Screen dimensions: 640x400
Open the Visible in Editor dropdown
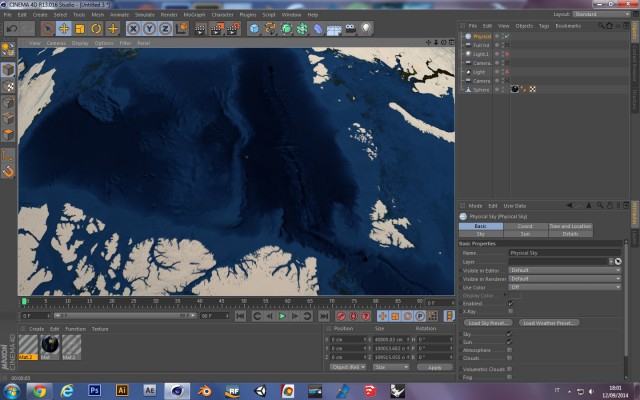click(565, 270)
